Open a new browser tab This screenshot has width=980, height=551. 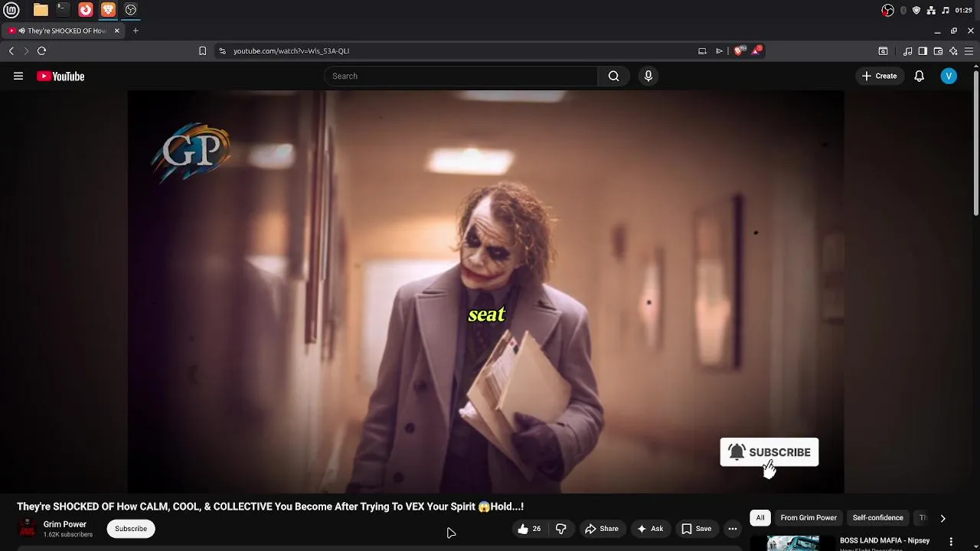(136, 31)
